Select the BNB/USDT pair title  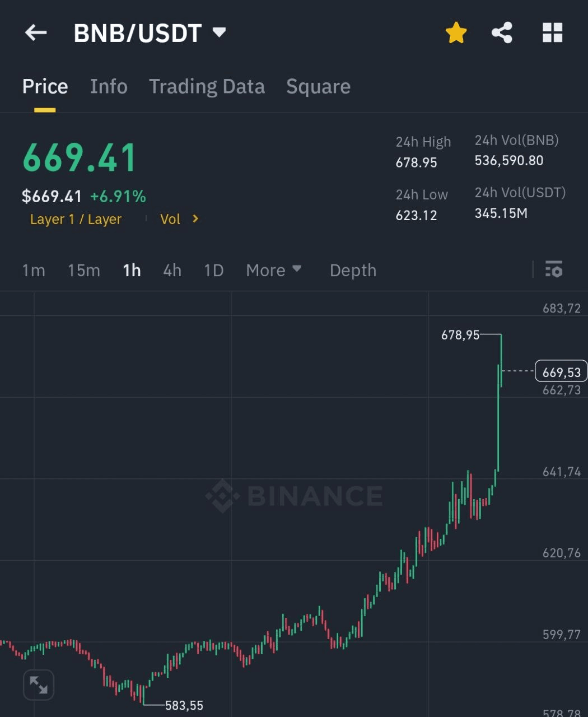pos(137,33)
